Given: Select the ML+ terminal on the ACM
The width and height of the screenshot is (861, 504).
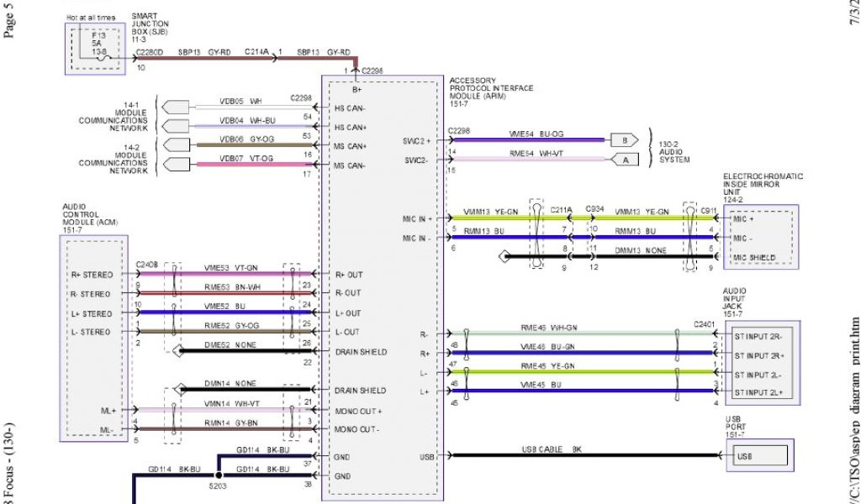Looking at the screenshot, I should click(x=106, y=411).
